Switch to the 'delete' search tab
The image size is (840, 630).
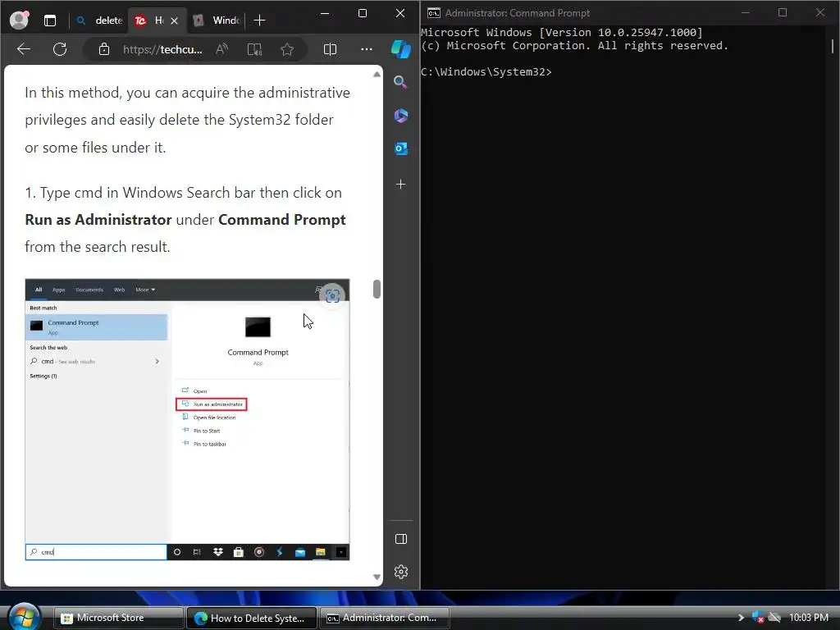click(99, 21)
